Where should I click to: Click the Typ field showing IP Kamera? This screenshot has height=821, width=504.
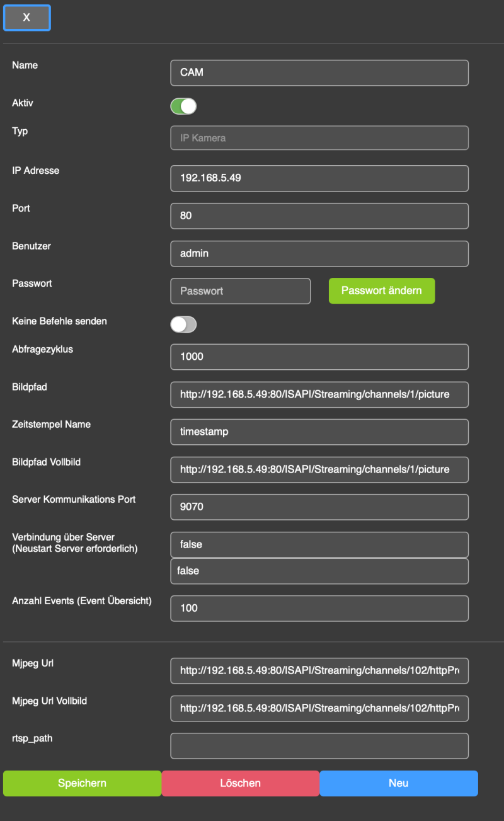point(319,137)
